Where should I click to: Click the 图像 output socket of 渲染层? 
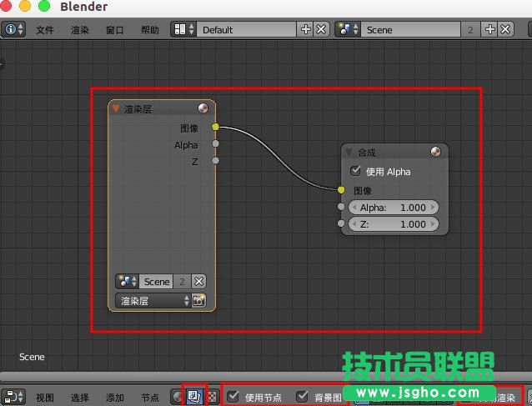(x=215, y=127)
